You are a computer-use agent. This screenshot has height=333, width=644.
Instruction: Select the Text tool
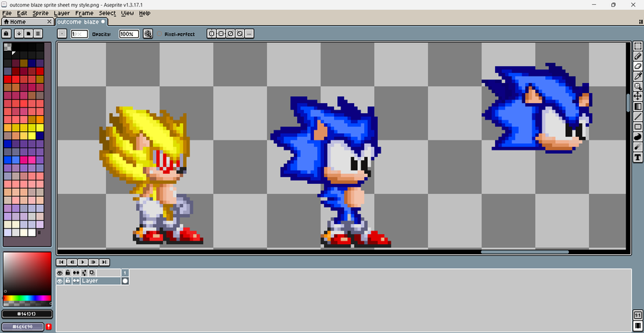638,157
